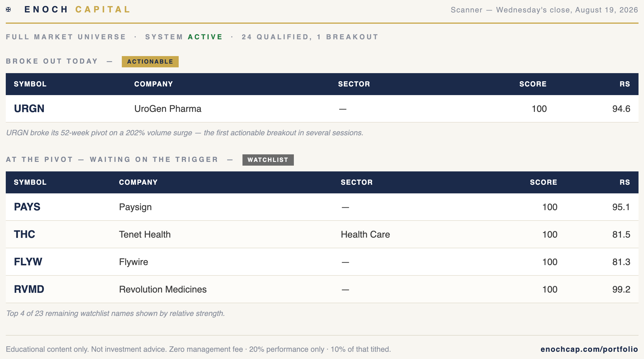This screenshot has height=359, width=644.
Task: Click the Paysign company name
Action: click(135, 207)
